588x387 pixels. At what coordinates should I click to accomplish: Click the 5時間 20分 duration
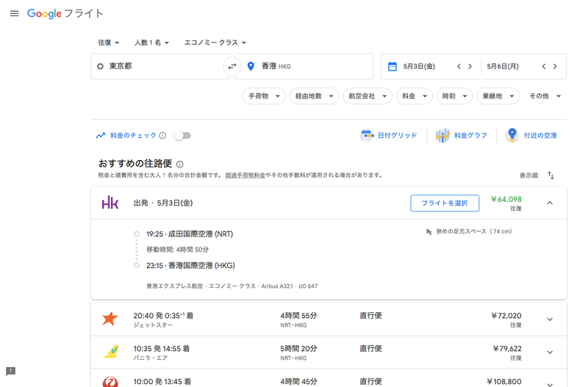(x=298, y=349)
